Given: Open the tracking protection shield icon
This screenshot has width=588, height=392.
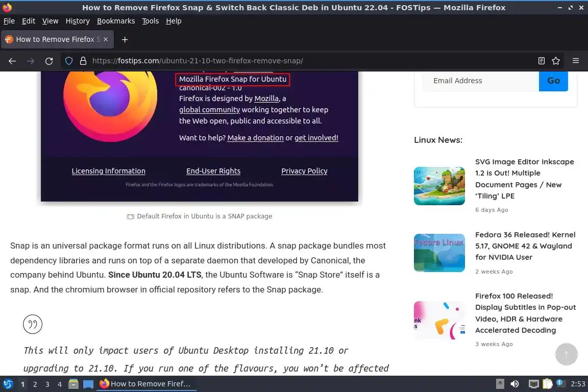Looking at the screenshot, I should pyautogui.click(x=69, y=61).
